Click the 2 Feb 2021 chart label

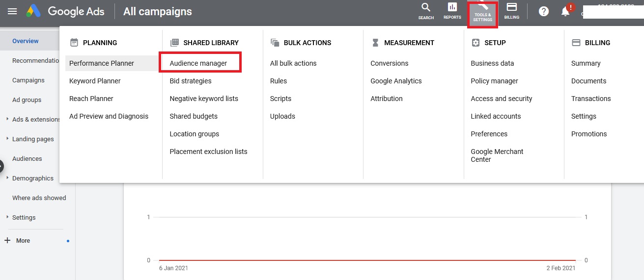pos(560,268)
